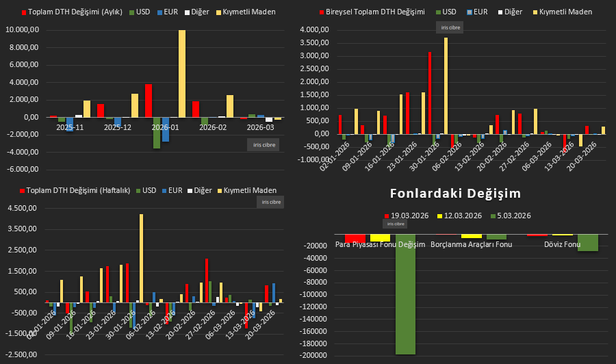Screen dimensions: 616x364
Task: Click the tallest red bar in the Bireysel chart
Action: coord(430,93)
